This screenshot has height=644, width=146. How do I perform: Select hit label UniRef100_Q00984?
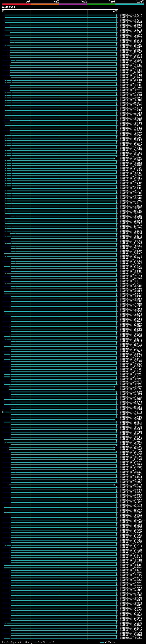[x=131, y=80]
